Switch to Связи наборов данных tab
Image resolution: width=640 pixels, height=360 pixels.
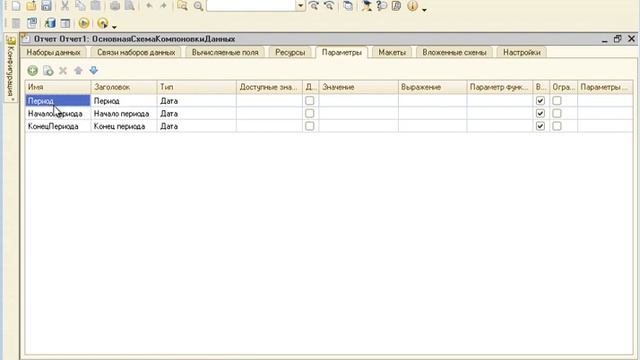pyautogui.click(x=136, y=52)
